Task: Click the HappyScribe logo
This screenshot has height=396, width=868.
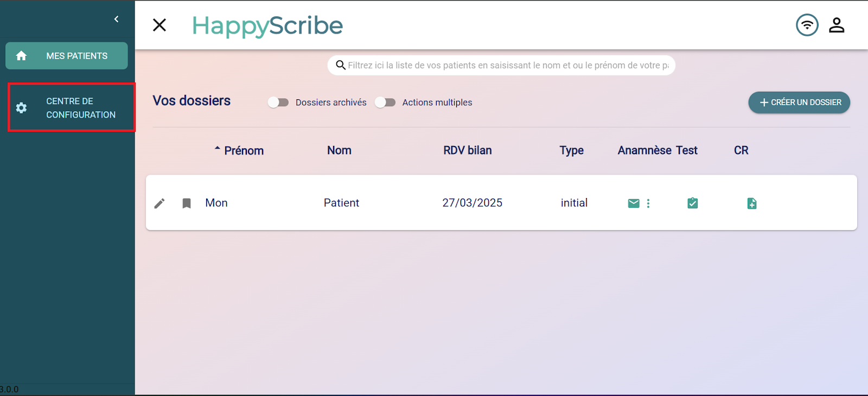Action: coord(267,25)
